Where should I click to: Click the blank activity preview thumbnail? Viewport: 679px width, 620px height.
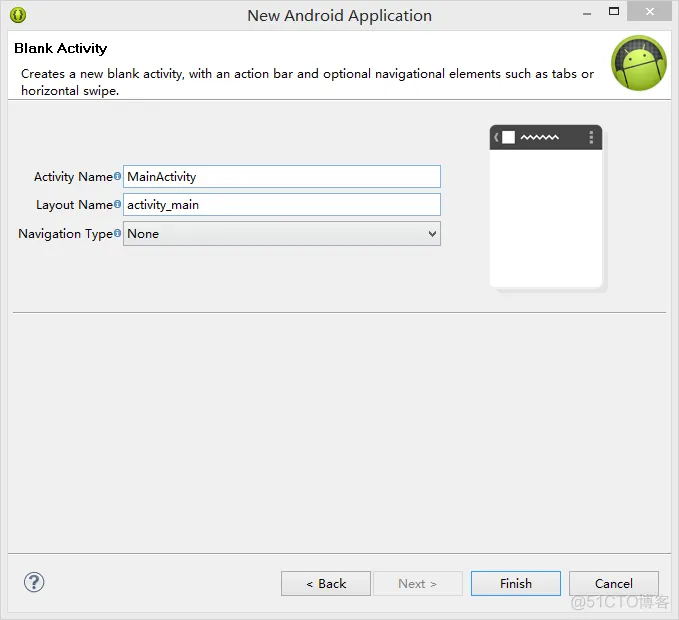546,206
